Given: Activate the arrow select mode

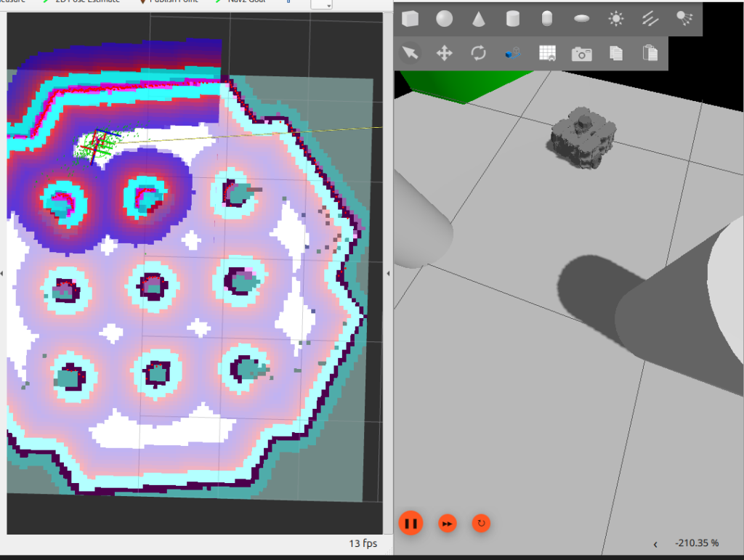Looking at the screenshot, I should [411, 53].
